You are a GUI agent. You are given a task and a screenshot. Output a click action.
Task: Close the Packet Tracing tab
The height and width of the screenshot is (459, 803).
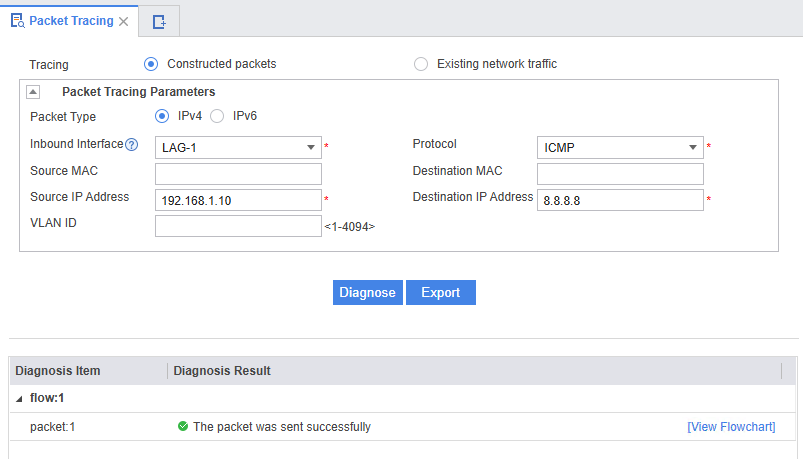(123, 21)
